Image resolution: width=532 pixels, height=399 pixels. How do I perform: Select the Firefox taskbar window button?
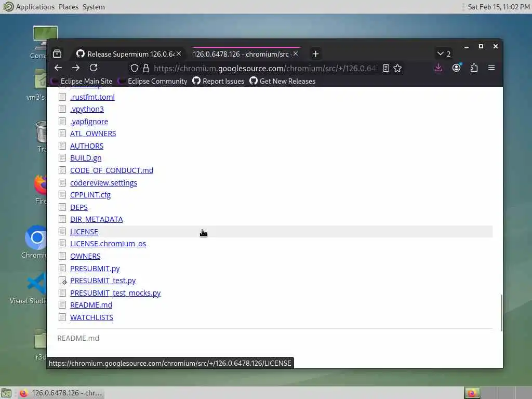pos(60,393)
